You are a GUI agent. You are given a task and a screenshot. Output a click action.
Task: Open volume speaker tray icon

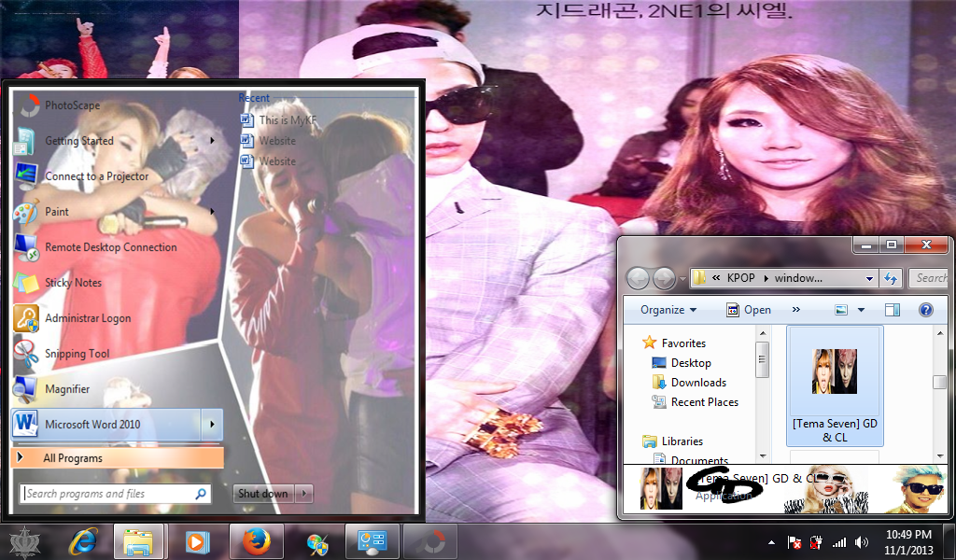click(862, 541)
